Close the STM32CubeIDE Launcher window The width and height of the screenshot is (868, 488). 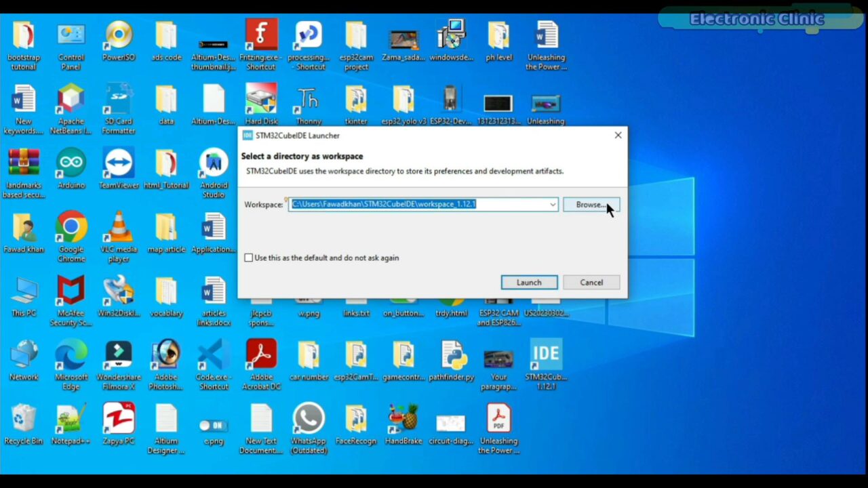(618, 136)
